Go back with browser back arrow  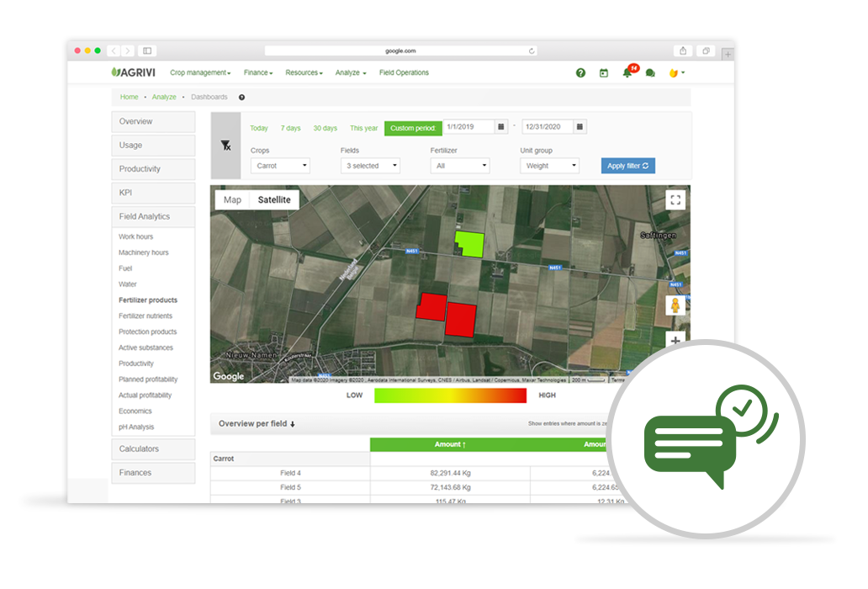(114, 51)
